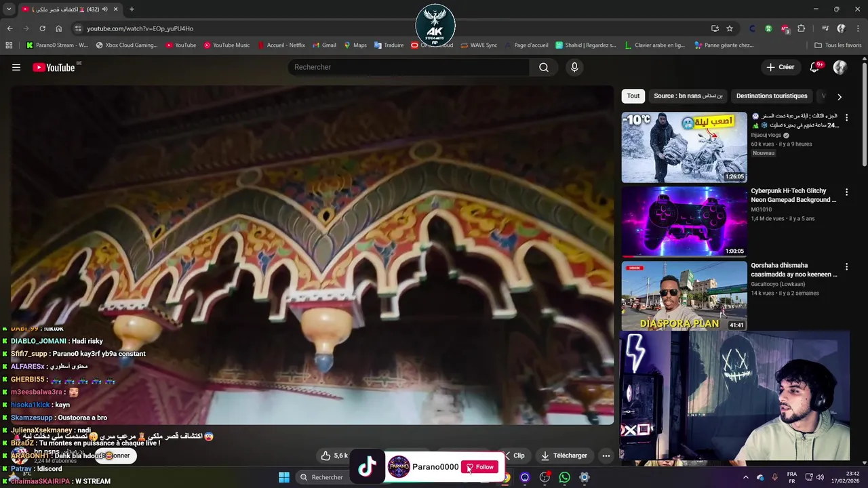The height and width of the screenshot is (488, 868).
Task: Open the Xbox Cloud Gaming bookmark
Action: tap(127, 45)
